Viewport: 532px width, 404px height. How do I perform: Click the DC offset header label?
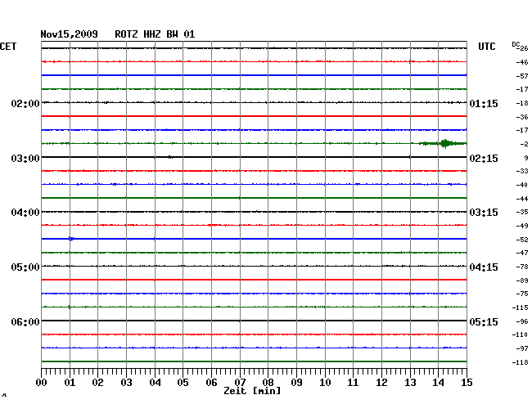point(516,44)
